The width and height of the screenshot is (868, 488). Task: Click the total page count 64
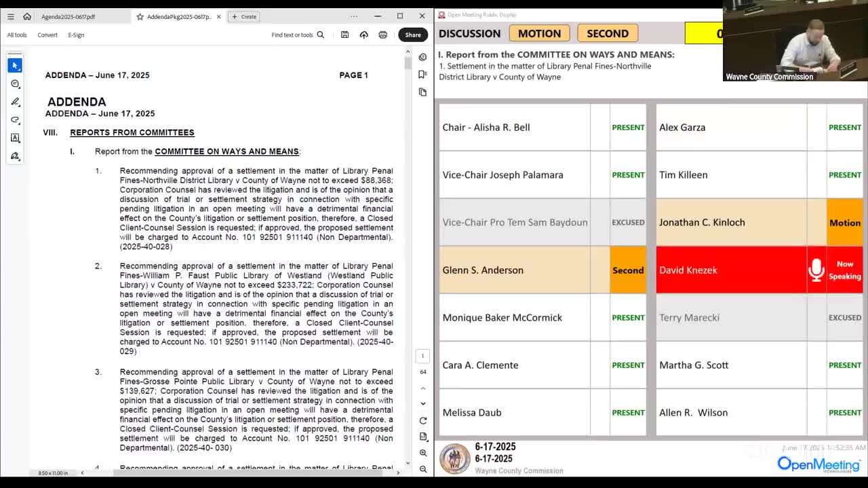click(423, 371)
